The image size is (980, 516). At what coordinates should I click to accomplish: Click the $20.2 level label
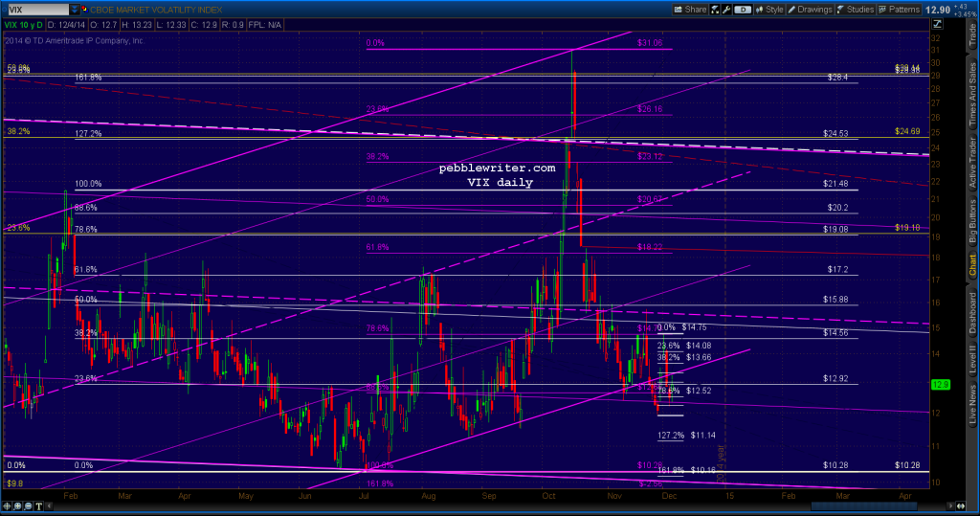pyautogui.click(x=837, y=208)
